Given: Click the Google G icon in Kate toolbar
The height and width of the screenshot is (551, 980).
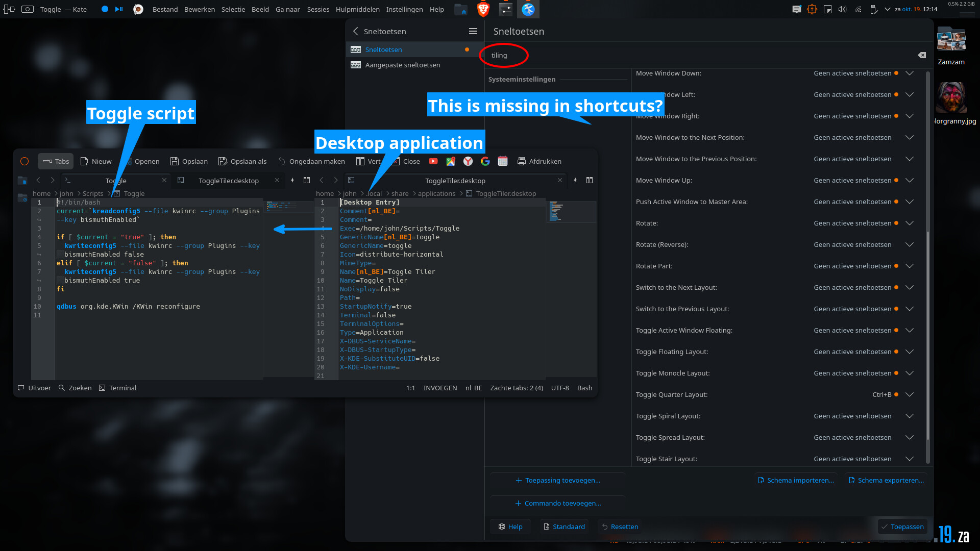Looking at the screenshot, I should pyautogui.click(x=485, y=161).
